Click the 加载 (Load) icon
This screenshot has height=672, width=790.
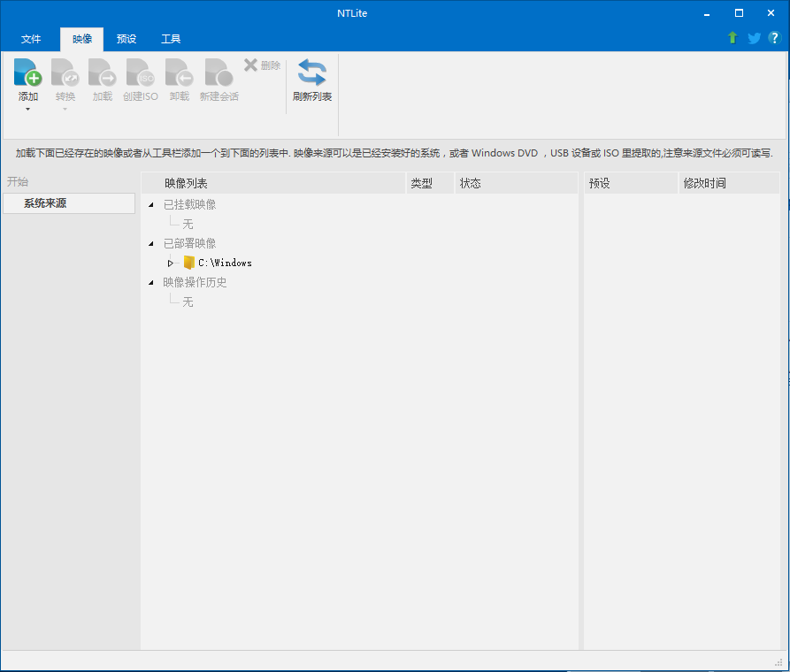point(103,72)
